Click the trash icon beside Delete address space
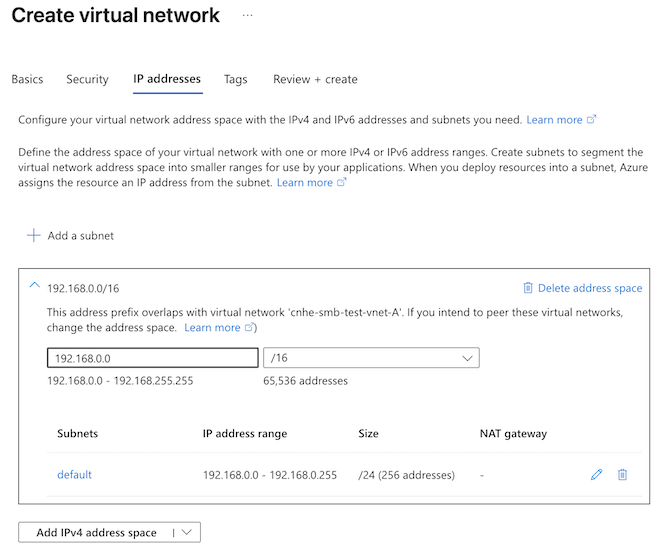This screenshot has height=554, width=666. pos(528,288)
